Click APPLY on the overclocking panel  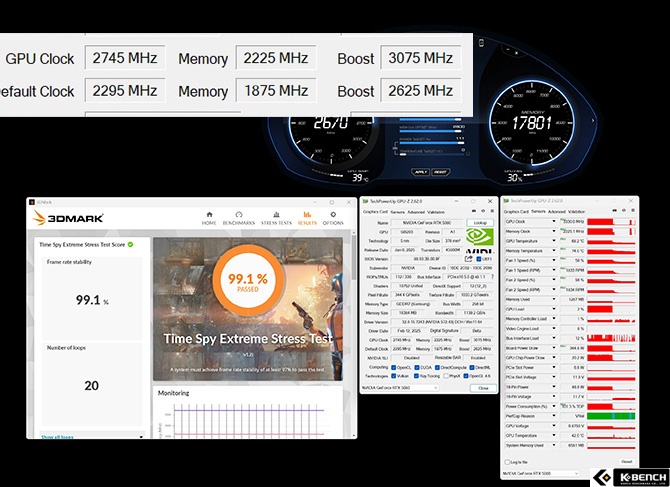[x=420, y=172]
